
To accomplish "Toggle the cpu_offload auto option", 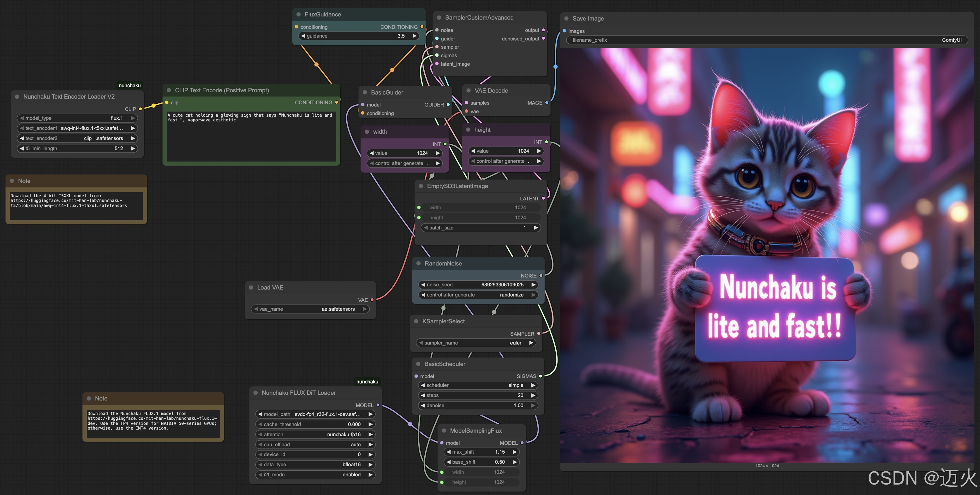I will [x=315, y=444].
